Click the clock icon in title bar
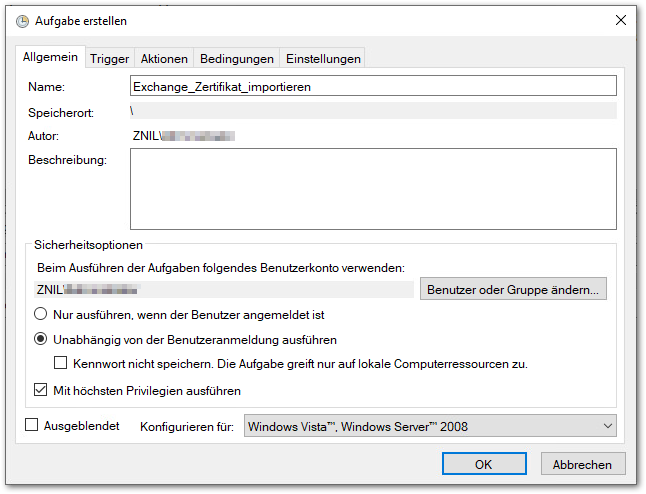 (x=21, y=21)
